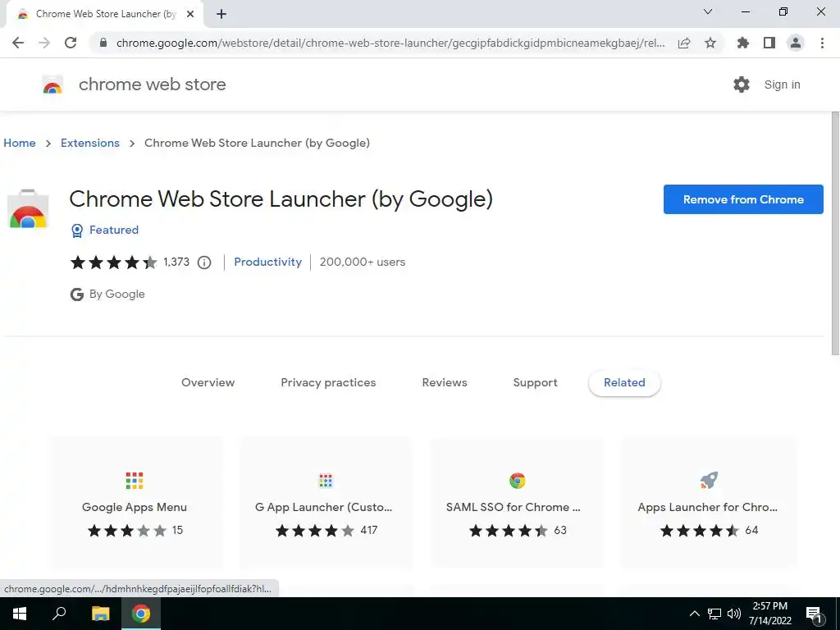Viewport: 840px width, 630px height.
Task: Open the tab search dropdown arrow
Action: [708, 11]
